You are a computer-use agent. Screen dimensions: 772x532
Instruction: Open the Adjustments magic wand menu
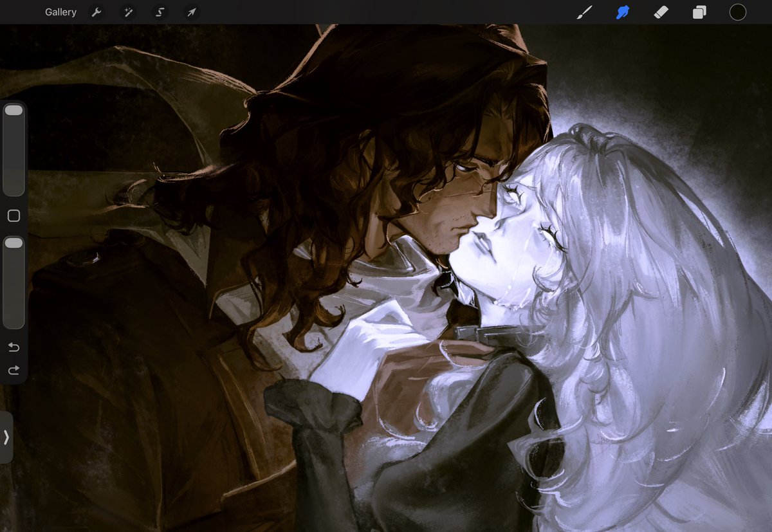[128, 12]
